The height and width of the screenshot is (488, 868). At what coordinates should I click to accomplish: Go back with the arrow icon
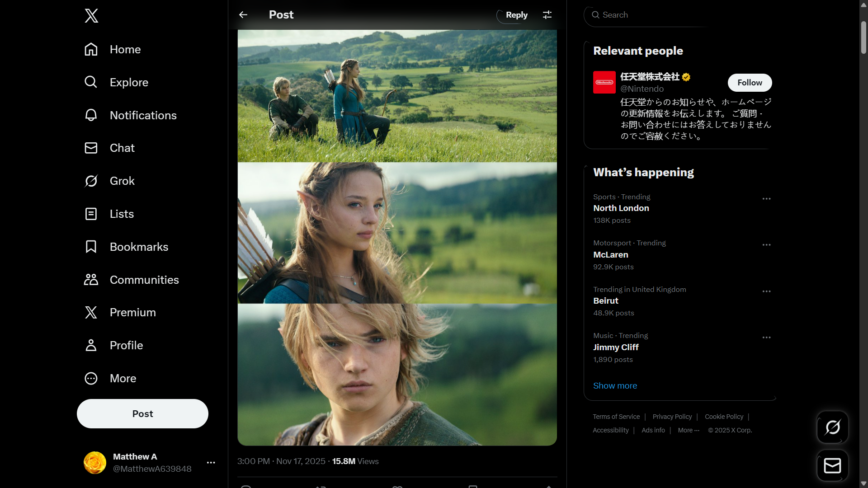[x=243, y=15]
